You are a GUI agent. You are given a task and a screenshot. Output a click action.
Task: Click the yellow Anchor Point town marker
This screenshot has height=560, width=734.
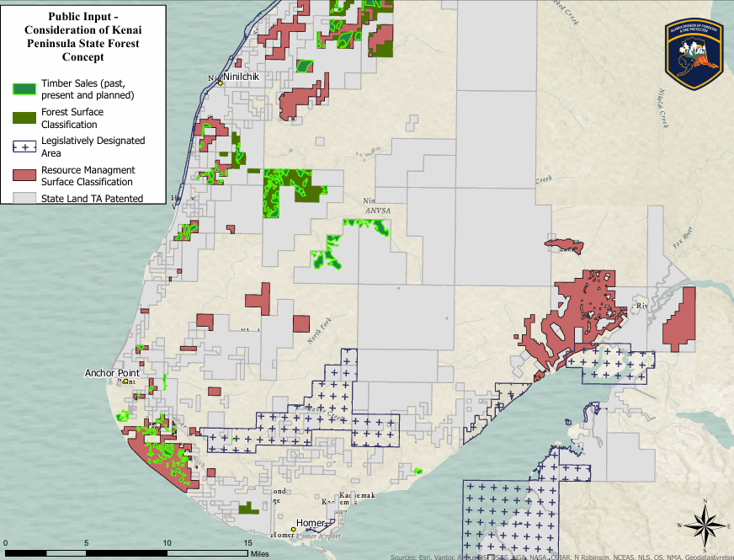point(126,381)
